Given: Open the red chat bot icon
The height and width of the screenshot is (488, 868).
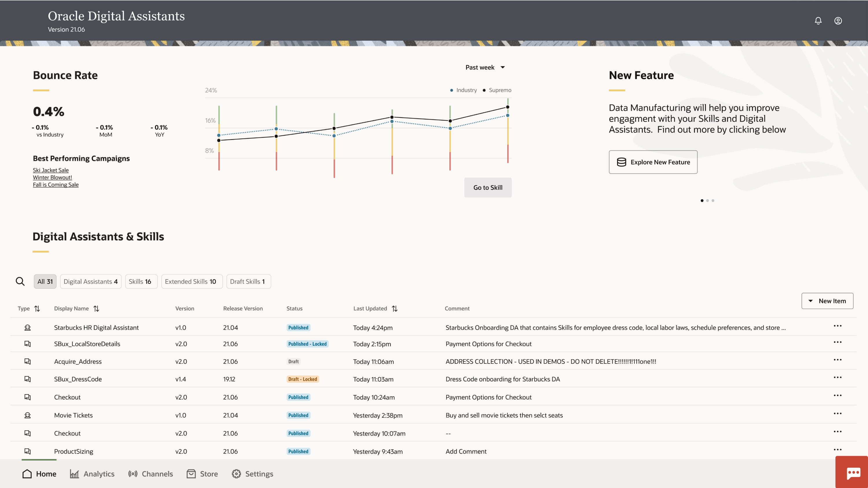Looking at the screenshot, I should coord(853,473).
